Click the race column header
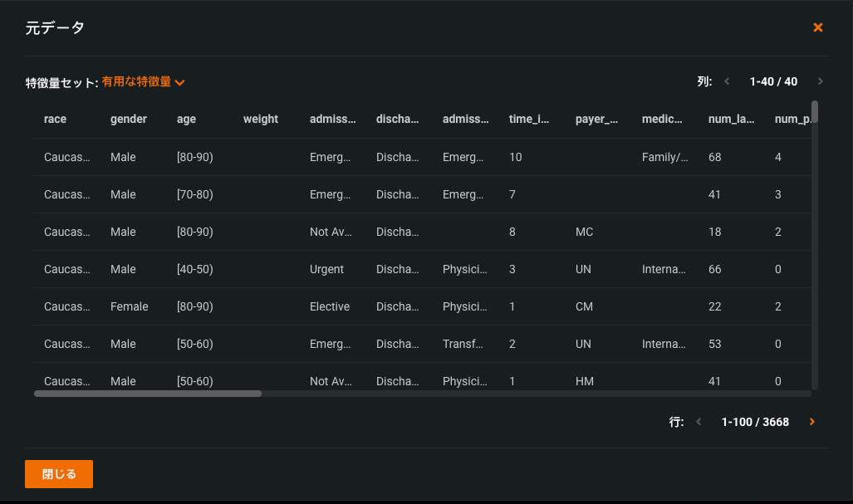This screenshot has width=853, height=504. point(55,120)
